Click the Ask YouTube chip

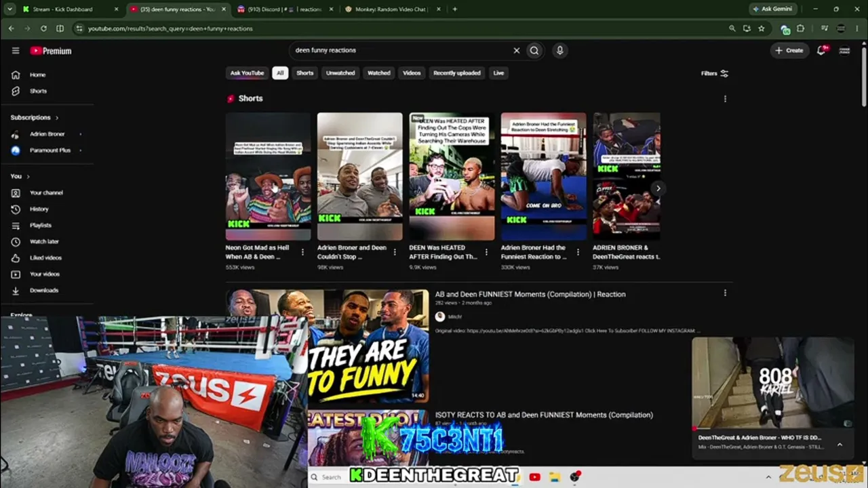pyautogui.click(x=247, y=73)
